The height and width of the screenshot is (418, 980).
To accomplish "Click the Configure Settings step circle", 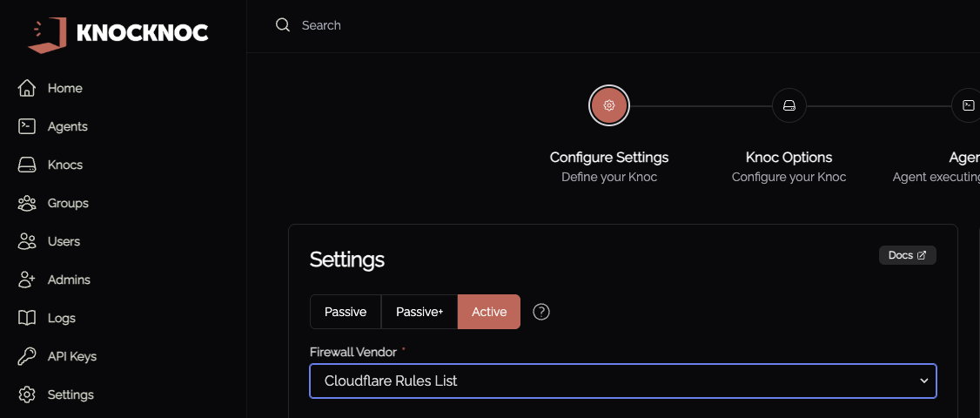I will point(609,106).
